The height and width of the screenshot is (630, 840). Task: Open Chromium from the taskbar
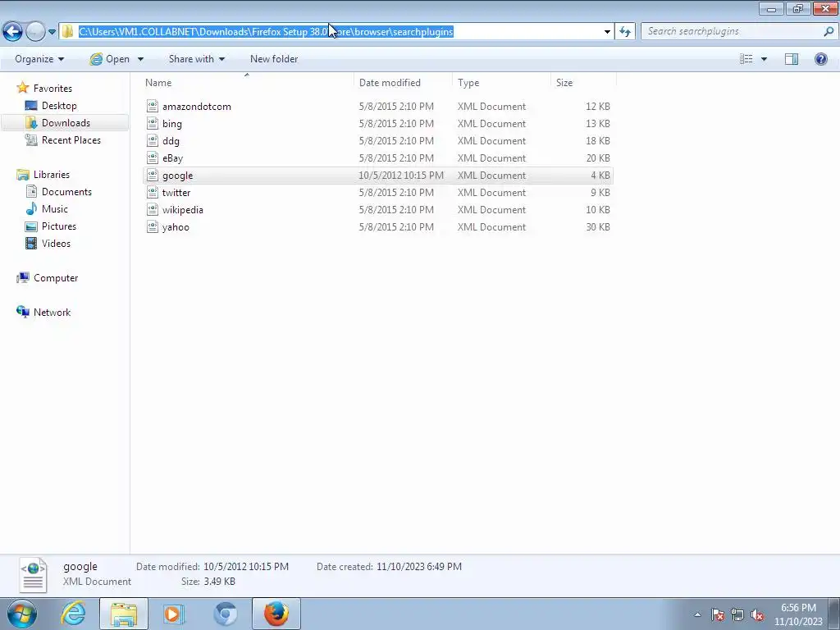225,614
